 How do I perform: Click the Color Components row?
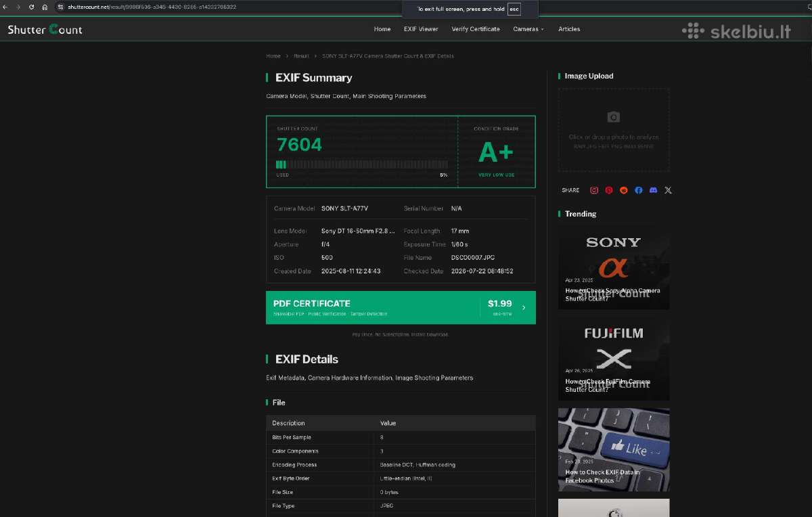click(401, 451)
